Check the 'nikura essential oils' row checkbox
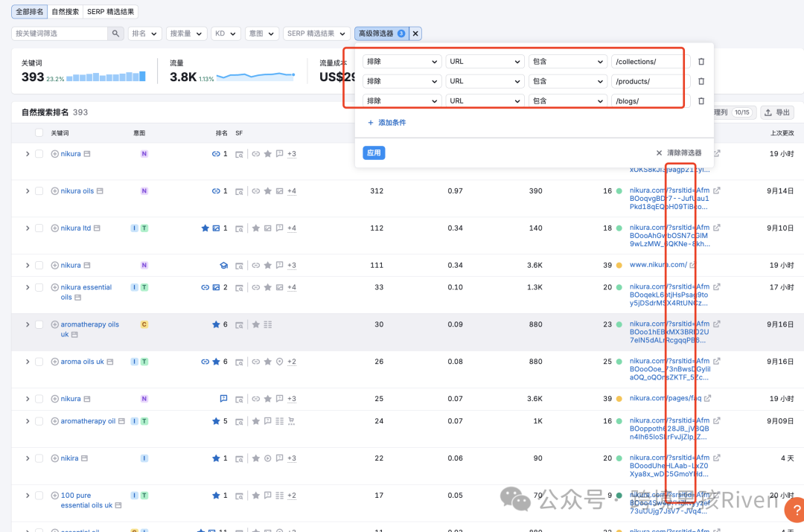 (x=39, y=287)
